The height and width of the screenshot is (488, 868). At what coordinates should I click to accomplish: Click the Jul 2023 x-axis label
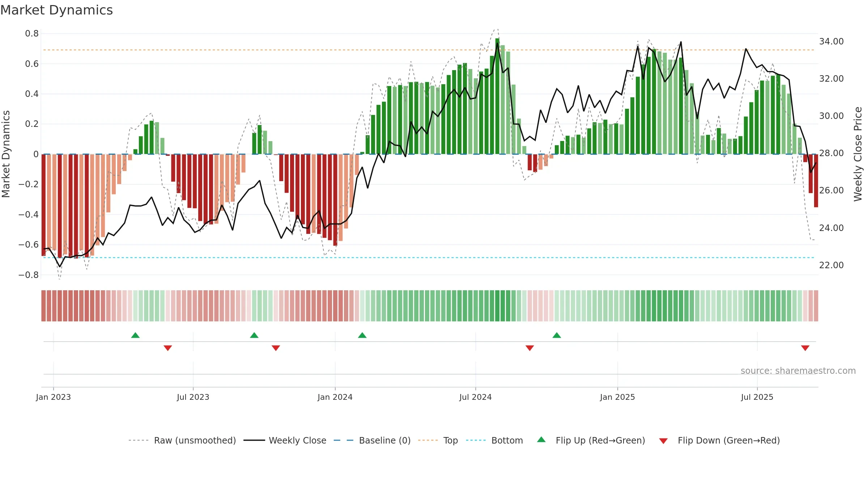click(193, 397)
